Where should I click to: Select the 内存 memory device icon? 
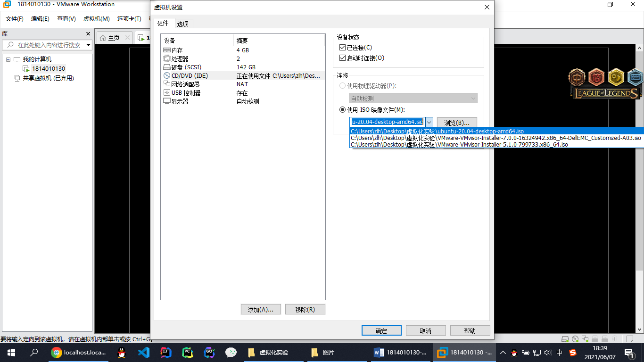[x=167, y=50]
